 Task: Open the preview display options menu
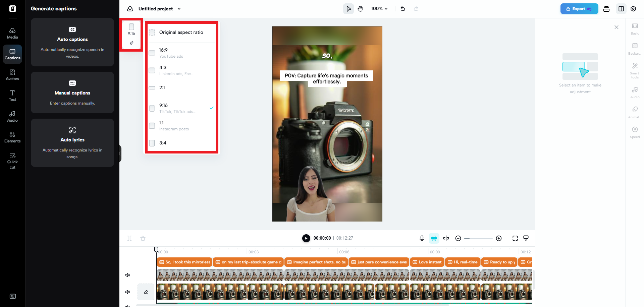(x=526, y=238)
